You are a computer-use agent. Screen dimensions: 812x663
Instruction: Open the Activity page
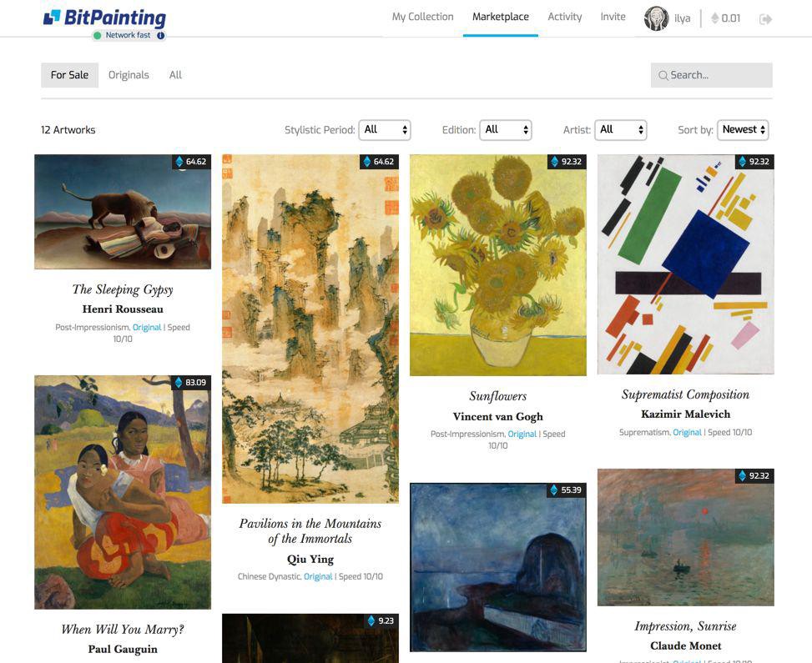(564, 17)
